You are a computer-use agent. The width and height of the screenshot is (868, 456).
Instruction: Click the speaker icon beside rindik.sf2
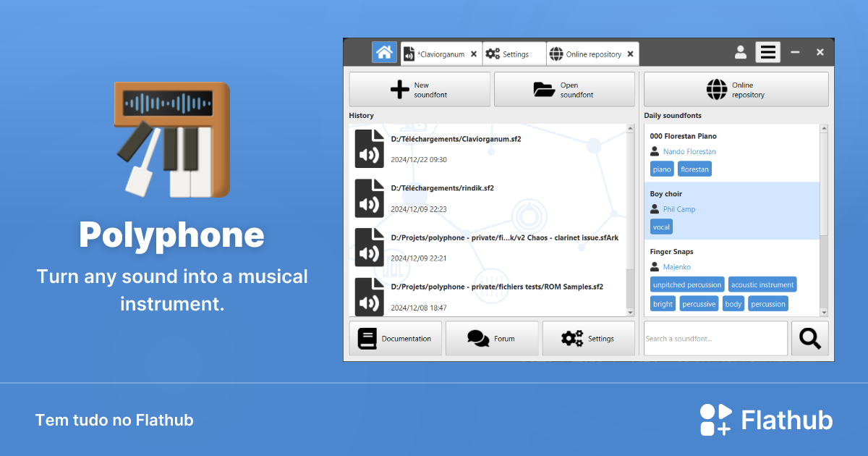369,198
